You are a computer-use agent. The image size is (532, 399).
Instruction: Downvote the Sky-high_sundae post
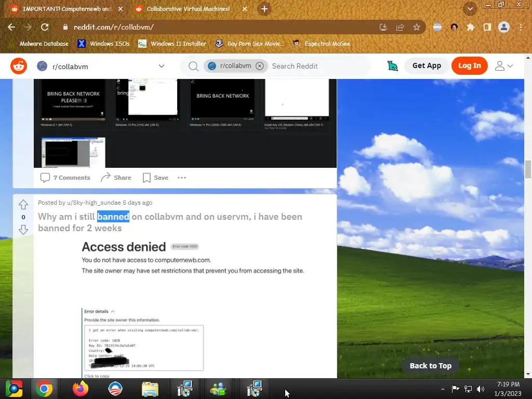click(23, 230)
